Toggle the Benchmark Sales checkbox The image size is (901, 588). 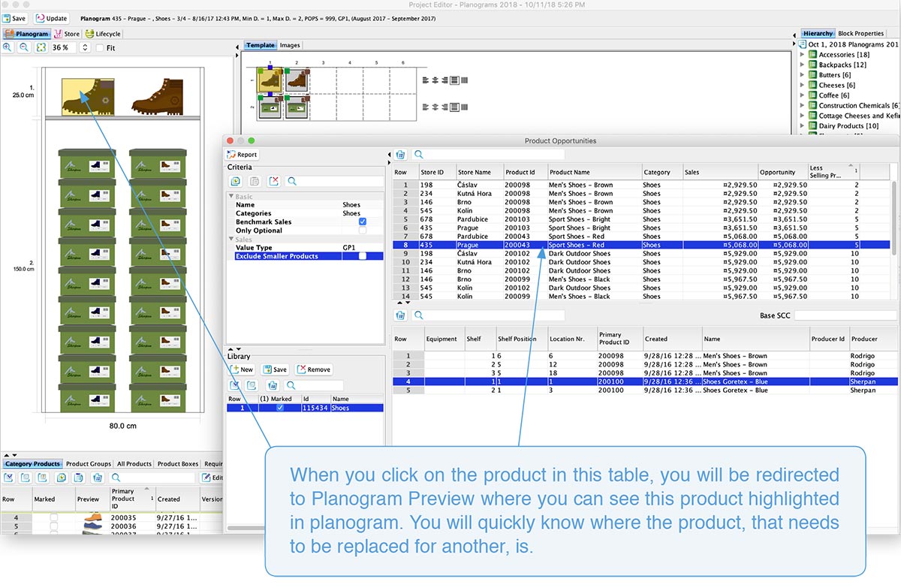(x=363, y=222)
